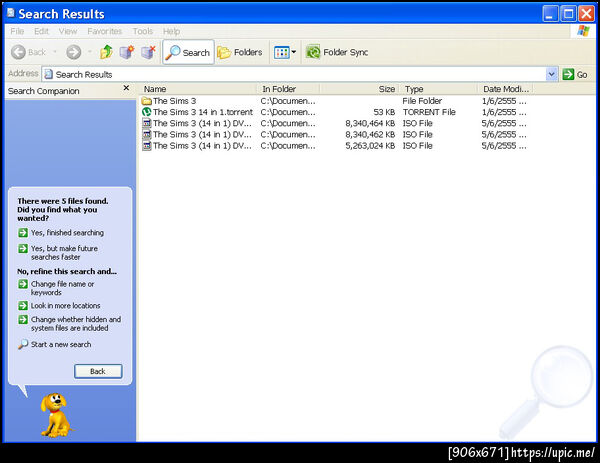
Task: Select the torrent file's uTorrent icon
Action: (147, 112)
